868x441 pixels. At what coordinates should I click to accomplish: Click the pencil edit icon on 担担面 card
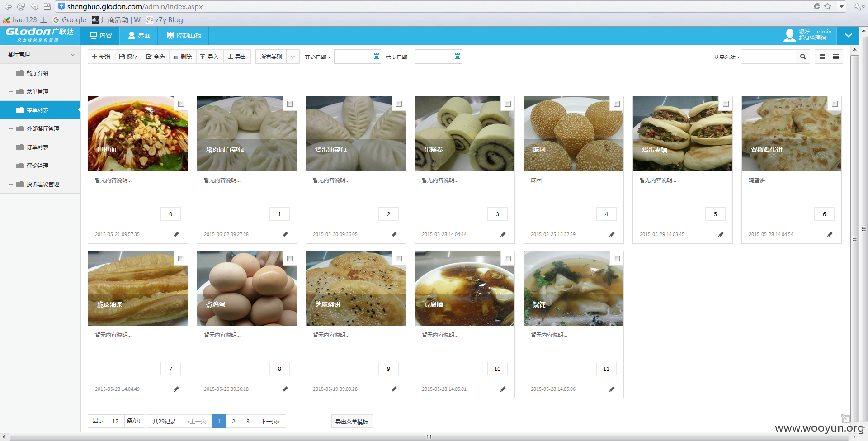coord(176,234)
